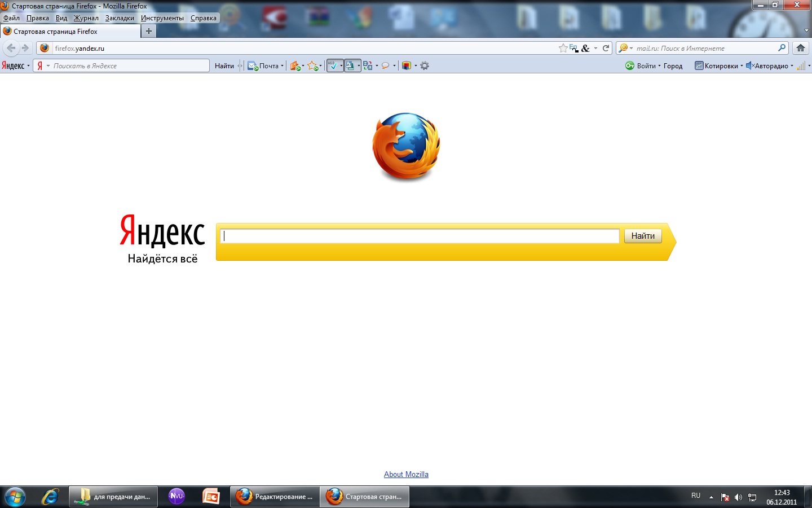Open the Файл menu
The height and width of the screenshot is (508, 812).
(11, 18)
